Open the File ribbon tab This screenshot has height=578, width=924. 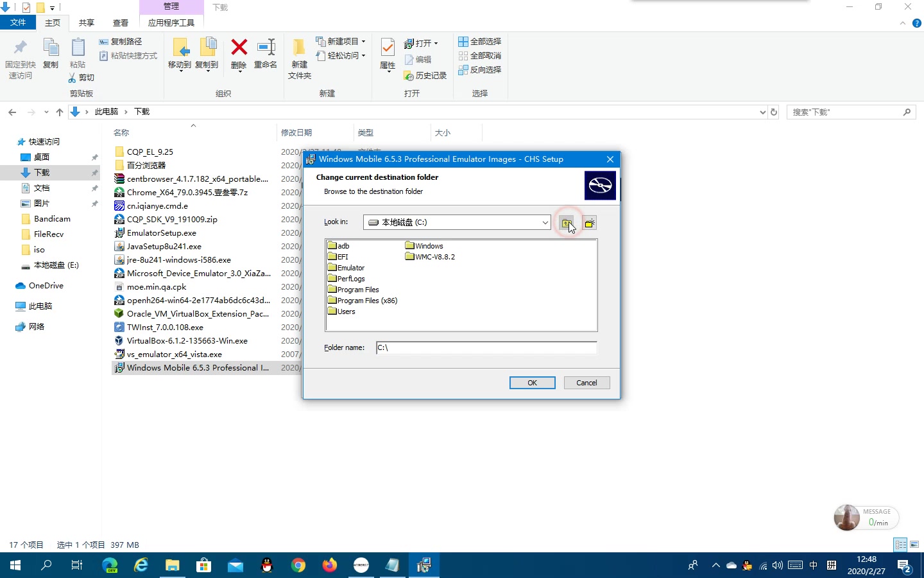[18, 22]
